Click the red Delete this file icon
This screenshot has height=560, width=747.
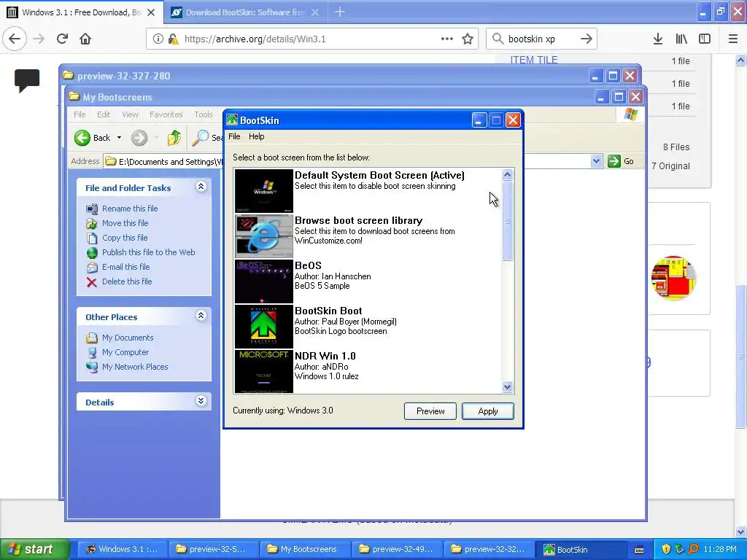click(92, 282)
